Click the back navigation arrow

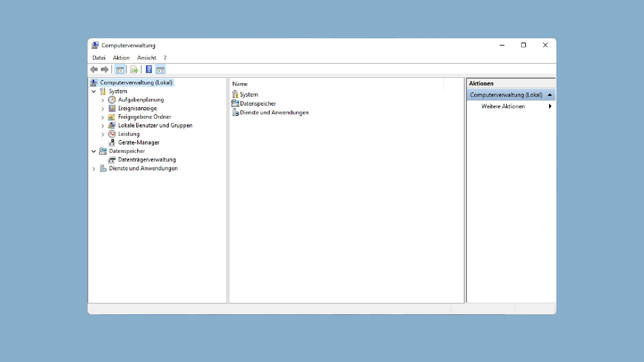(x=94, y=69)
